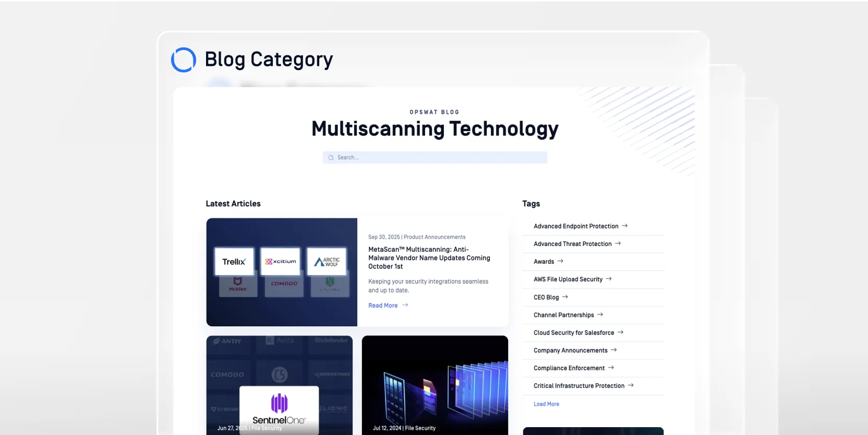Click the arrow beside Advanced Endpoint Protection
Image resolution: width=868 pixels, height=435 pixels.
[x=624, y=226]
